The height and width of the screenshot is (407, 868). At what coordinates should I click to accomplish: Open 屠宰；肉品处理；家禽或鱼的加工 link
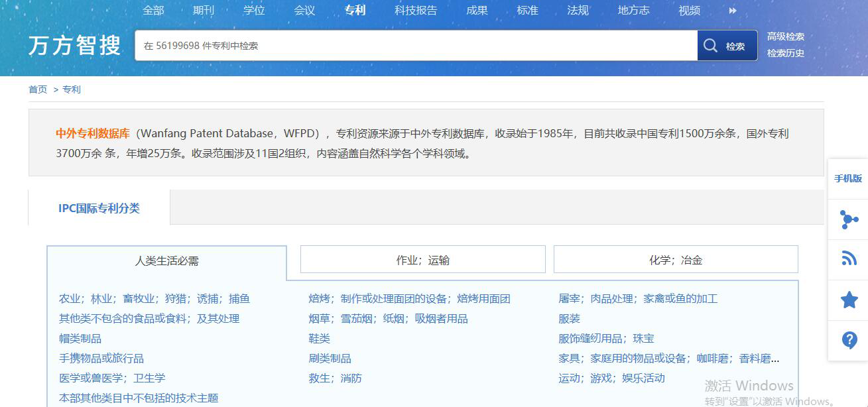638,299
